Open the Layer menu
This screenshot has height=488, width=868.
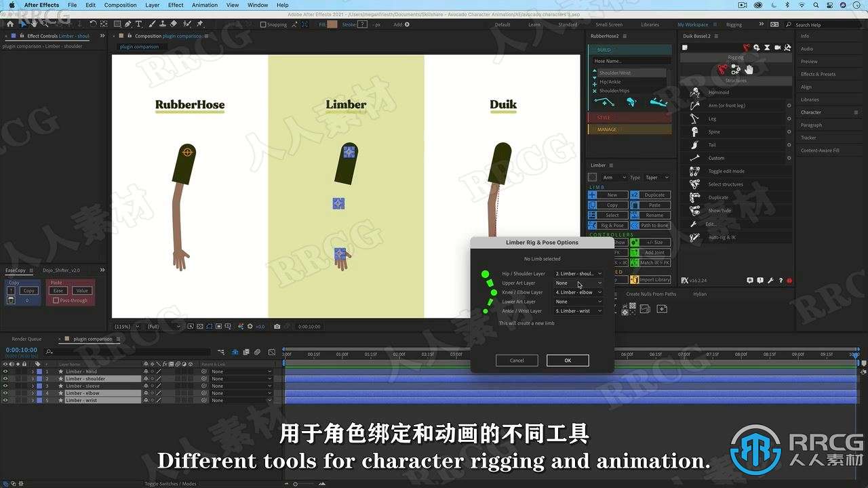(153, 5)
